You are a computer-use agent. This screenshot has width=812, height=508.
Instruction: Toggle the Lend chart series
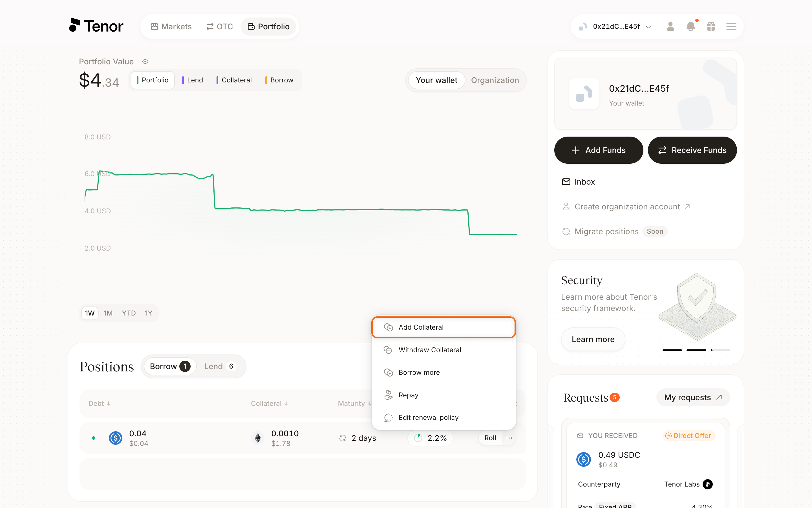point(193,80)
